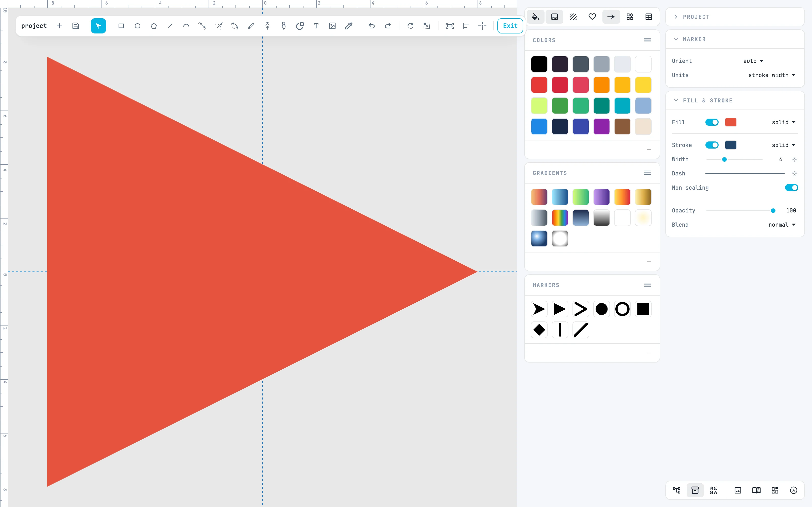Choose the text tool
The height and width of the screenshot is (507, 812).
coord(316,26)
